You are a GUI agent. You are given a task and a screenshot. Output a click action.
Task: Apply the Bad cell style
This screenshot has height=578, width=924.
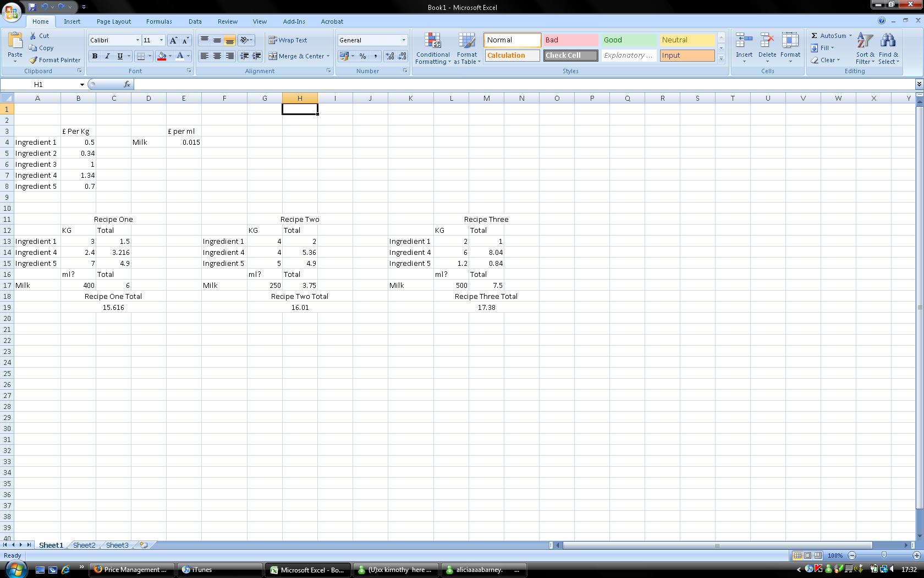click(570, 40)
